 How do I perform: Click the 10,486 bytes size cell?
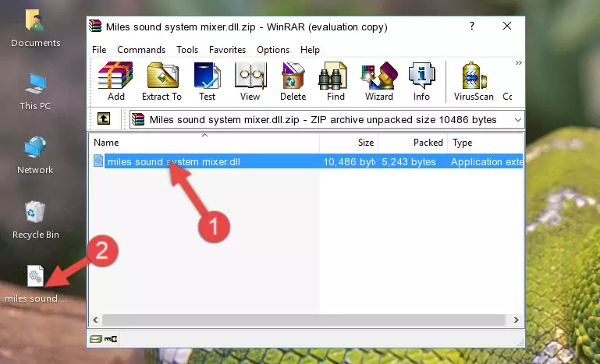pyautogui.click(x=349, y=162)
